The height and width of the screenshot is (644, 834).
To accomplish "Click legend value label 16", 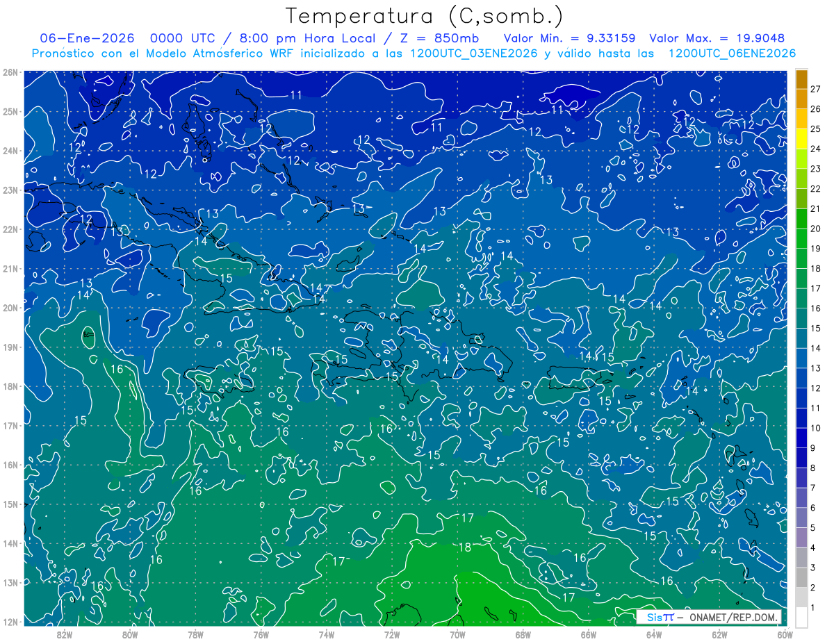I will tap(815, 308).
